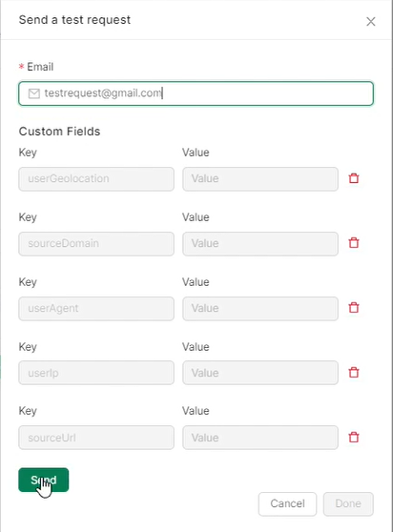
Task: Delete the userGeolocation custom field row
Action: [354, 178]
